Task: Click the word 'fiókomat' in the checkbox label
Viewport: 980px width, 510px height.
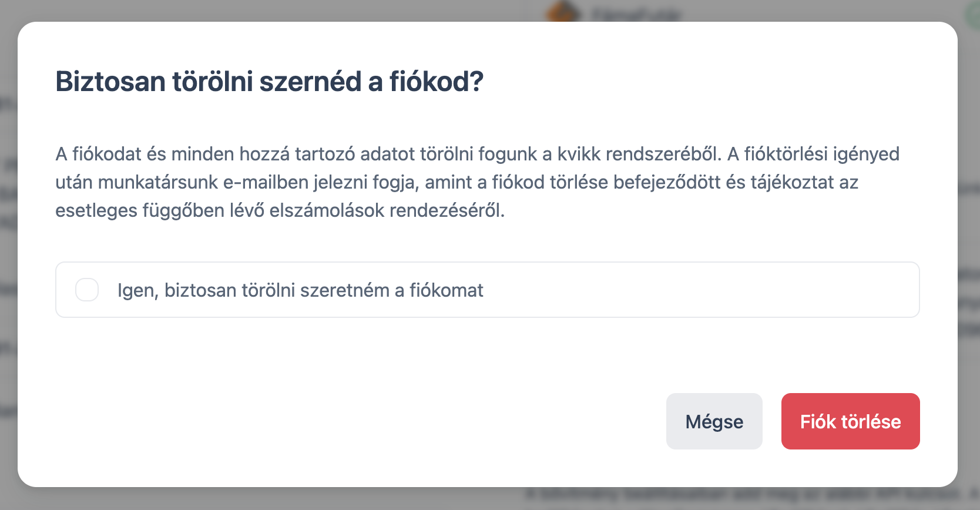Action: (446, 290)
